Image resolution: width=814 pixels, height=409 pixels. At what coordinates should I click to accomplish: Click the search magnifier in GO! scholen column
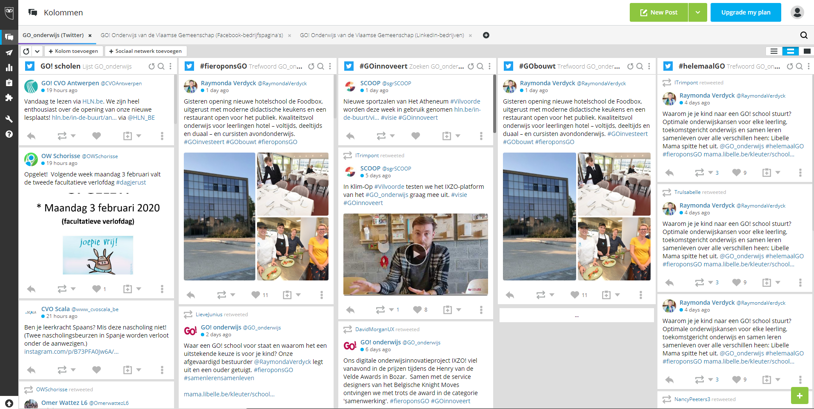coord(161,67)
